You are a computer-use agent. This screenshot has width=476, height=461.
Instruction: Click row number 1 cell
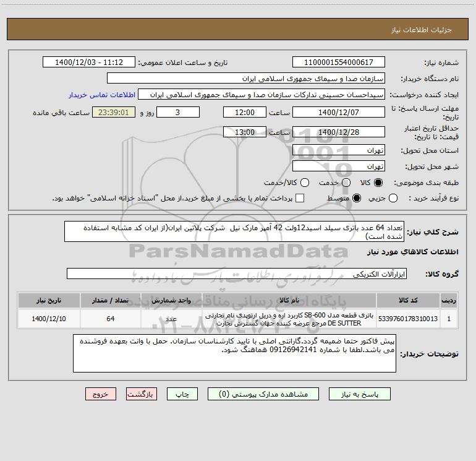(x=449, y=319)
